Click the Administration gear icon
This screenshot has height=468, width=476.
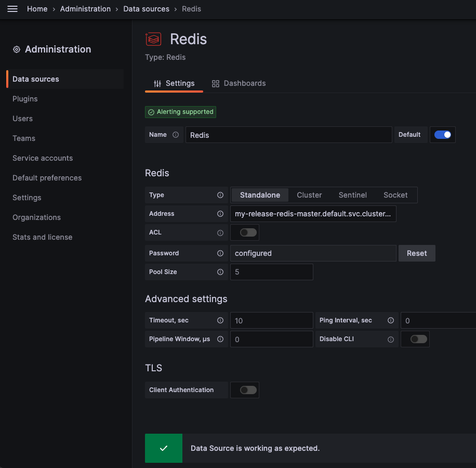pyautogui.click(x=17, y=49)
